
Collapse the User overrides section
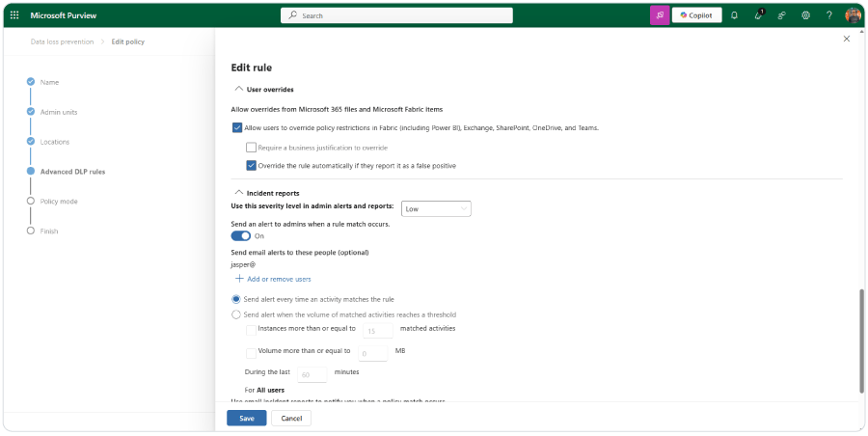pos(239,90)
